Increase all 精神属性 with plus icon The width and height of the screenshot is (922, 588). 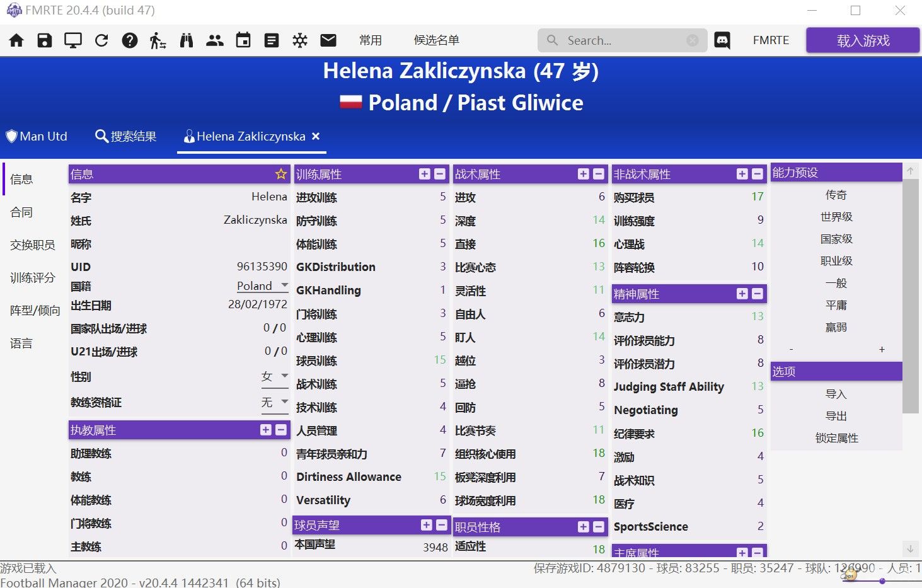[x=742, y=294]
